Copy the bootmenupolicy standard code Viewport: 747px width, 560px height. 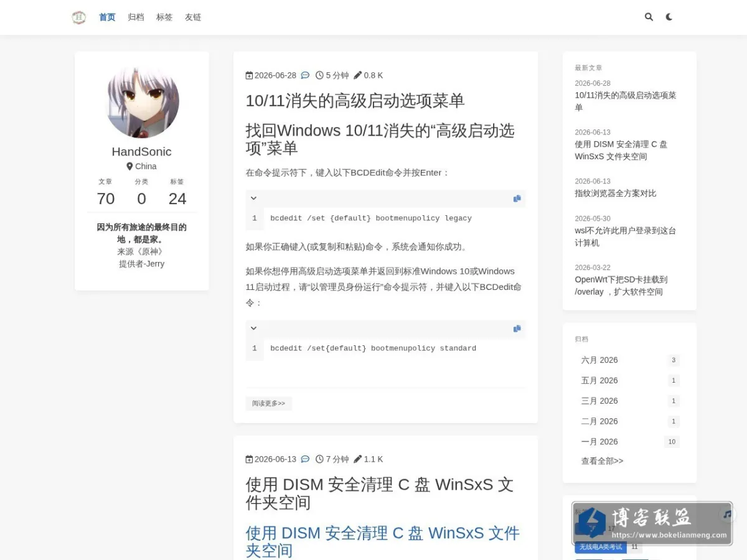click(x=517, y=329)
